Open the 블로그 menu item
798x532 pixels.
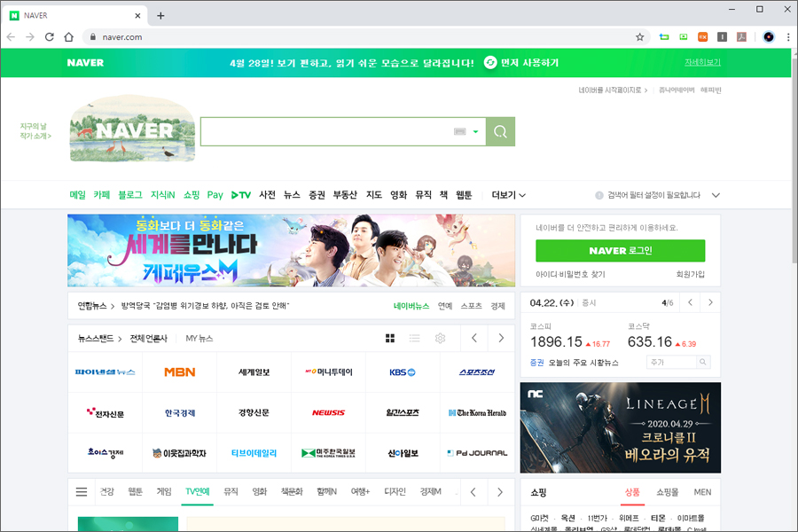coord(130,195)
